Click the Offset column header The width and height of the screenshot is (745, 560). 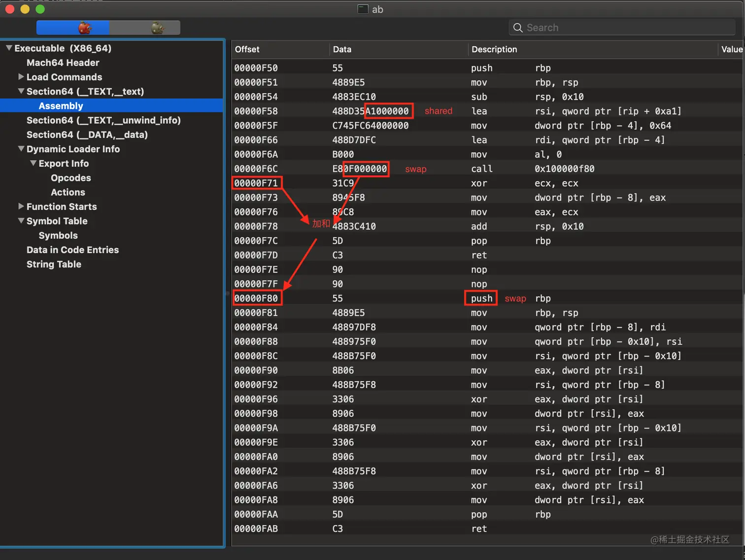pos(247,49)
